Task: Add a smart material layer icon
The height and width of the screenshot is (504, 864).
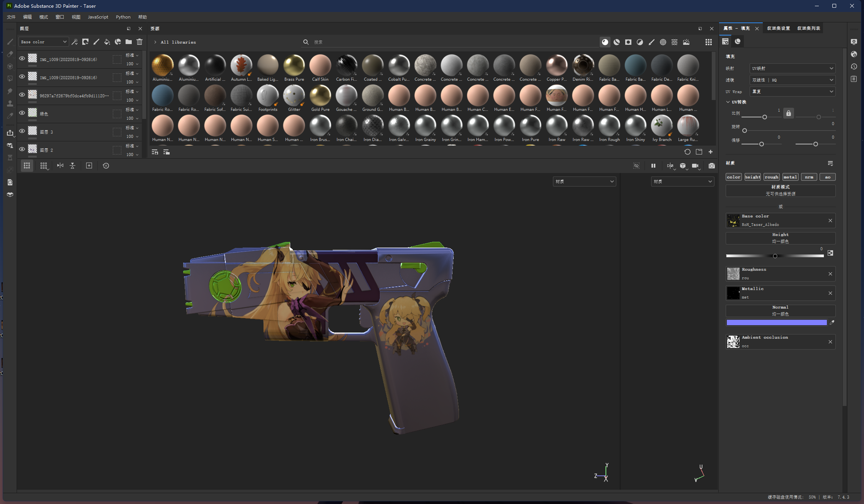Action: [x=118, y=42]
